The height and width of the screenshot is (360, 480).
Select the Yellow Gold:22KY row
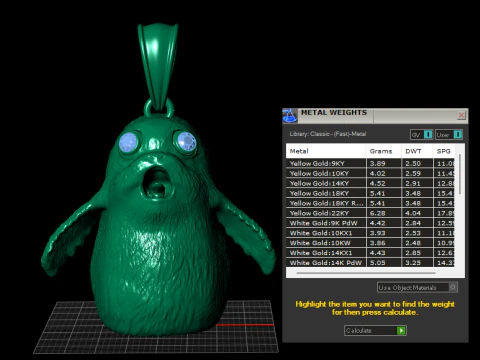point(370,213)
